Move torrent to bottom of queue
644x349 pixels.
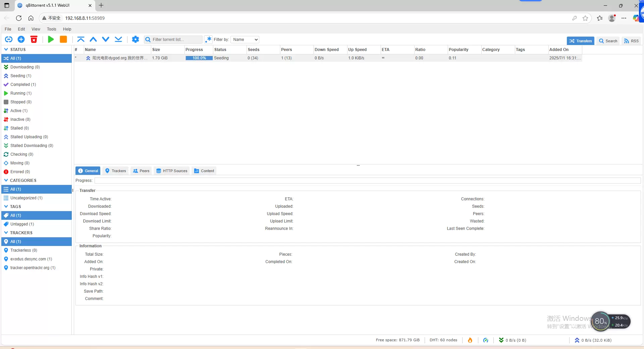pyautogui.click(x=118, y=40)
